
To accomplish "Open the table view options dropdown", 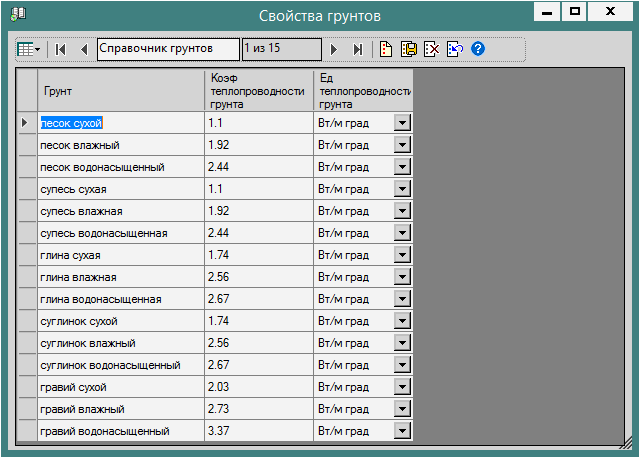I will (29, 49).
